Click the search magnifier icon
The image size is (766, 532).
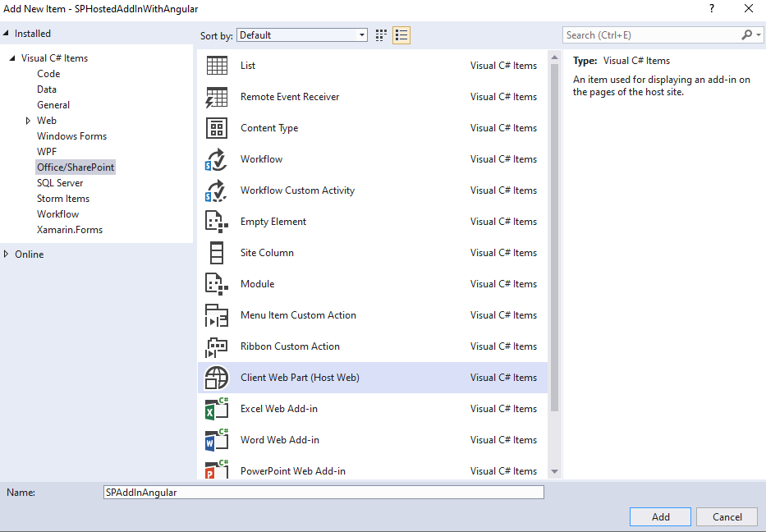click(x=746, y=35)
